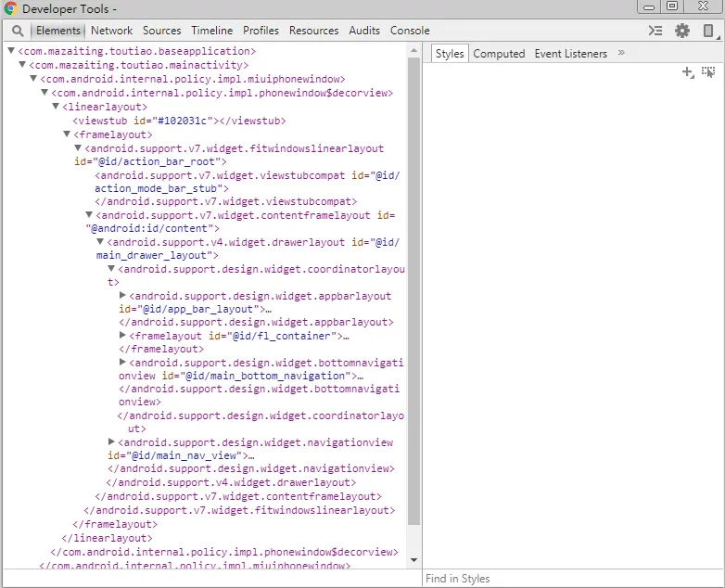The image size is (725, 588).
Task: Expand the bottomnavigationview node
Action: pos(122,362)
